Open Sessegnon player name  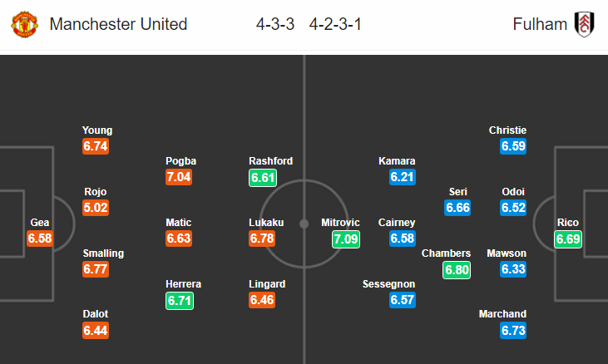point(388,284)
